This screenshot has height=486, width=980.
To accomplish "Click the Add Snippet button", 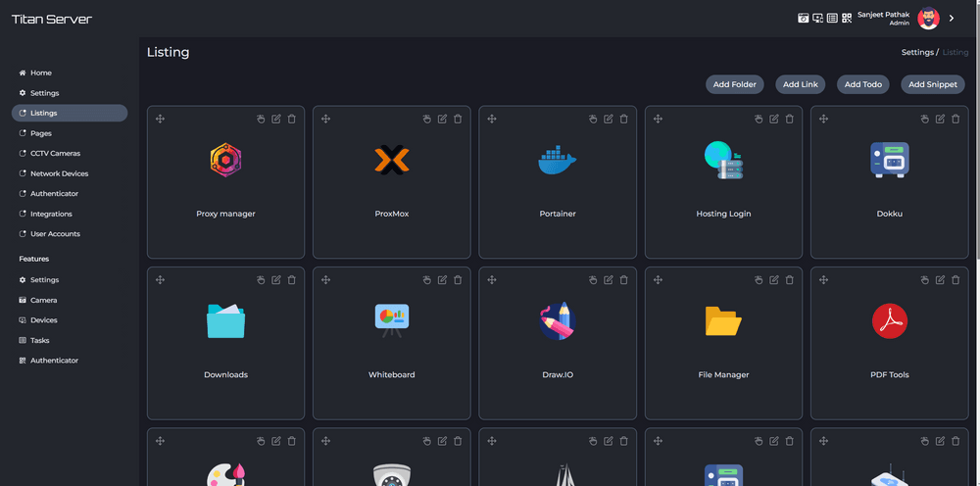I will [933, 84].
